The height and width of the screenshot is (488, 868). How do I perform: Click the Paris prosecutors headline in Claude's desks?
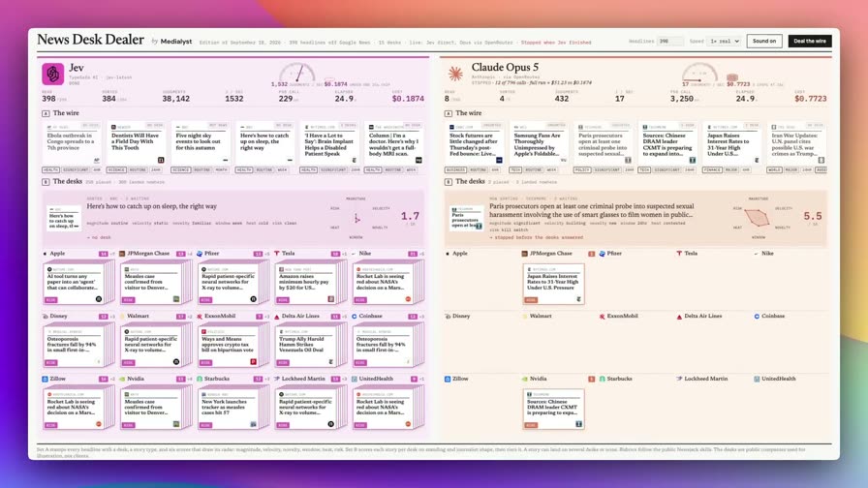click(x=591, y=210)
